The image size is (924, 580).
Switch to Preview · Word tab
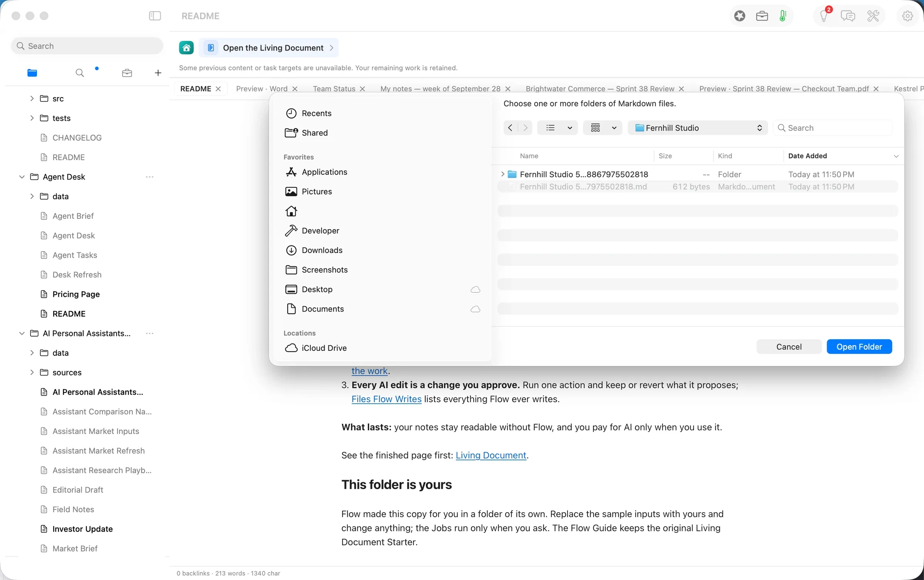pyautogui.click(x=262, y=89)
